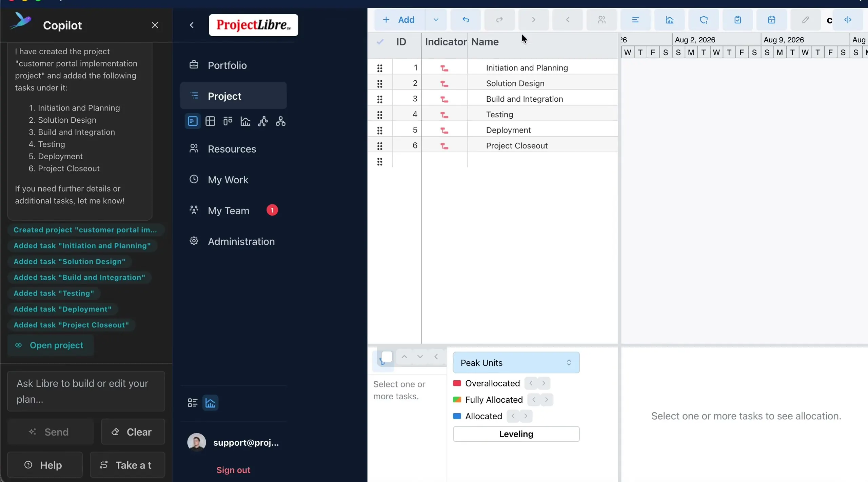Tick the checkmark in the ID column header
The image size is (868, 482).
click(x=380, y=42)
